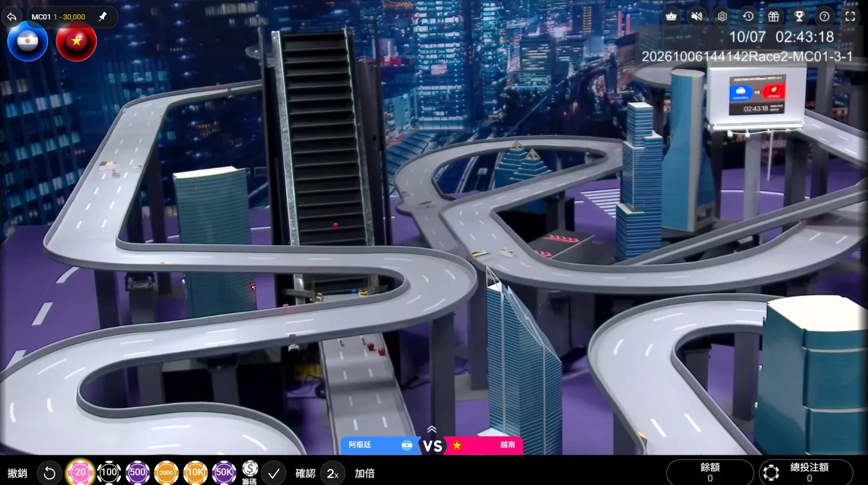This screenshot has height=485, width=868.
Task: Go back using the return arrow icon
Action: (11, 17)
